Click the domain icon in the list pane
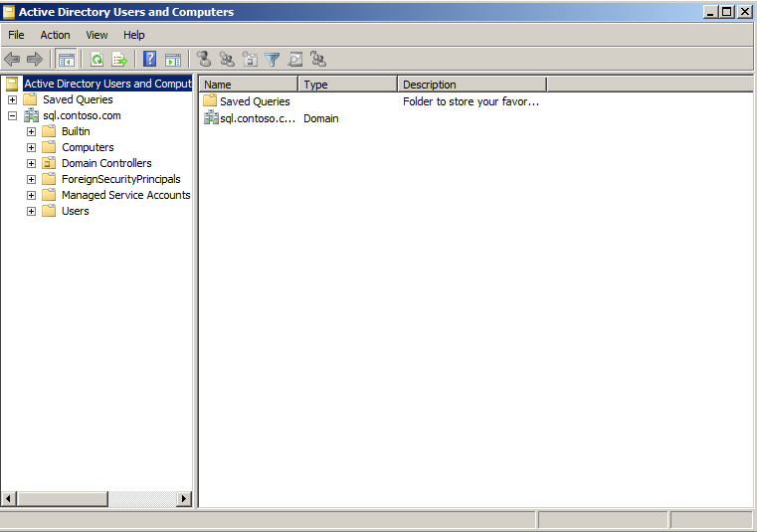The image size is (757, 532). (x=211, y=117)
